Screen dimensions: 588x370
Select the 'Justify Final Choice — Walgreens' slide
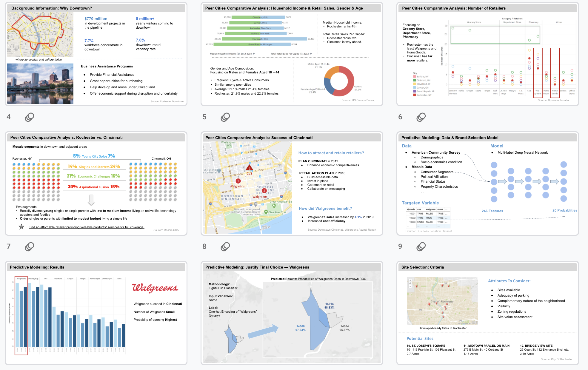[x=292, y=313]
